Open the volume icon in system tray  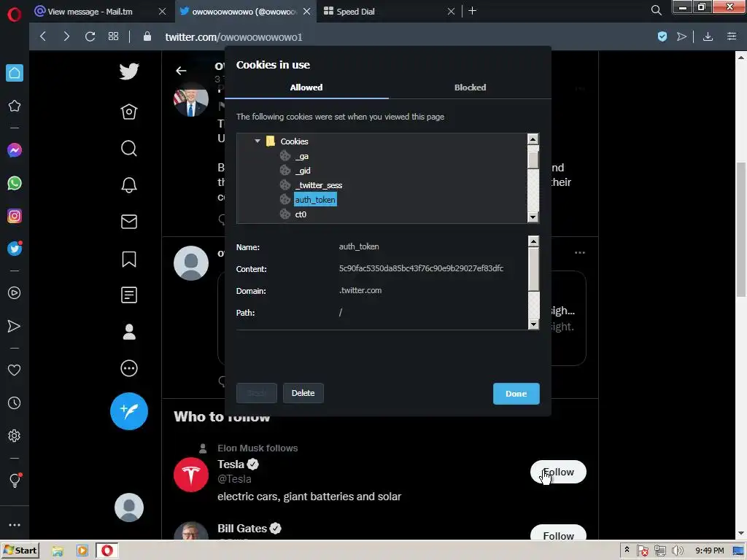[677, 551]
